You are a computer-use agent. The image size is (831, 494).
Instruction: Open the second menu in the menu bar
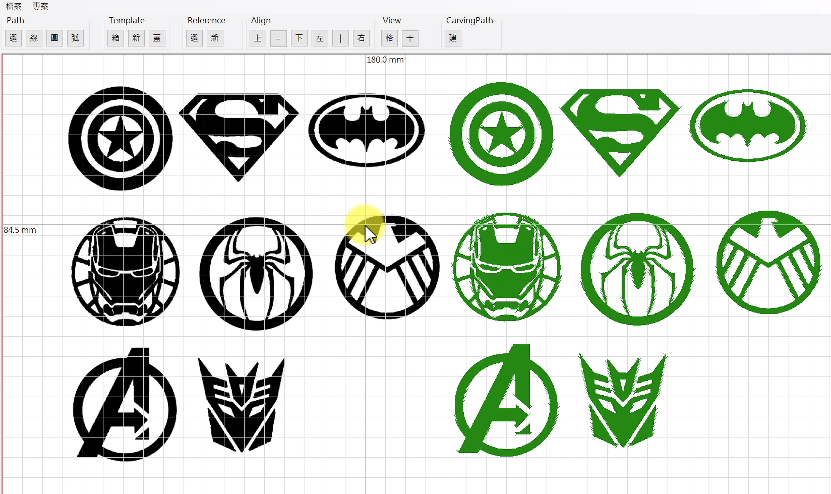tap(40, 6)
